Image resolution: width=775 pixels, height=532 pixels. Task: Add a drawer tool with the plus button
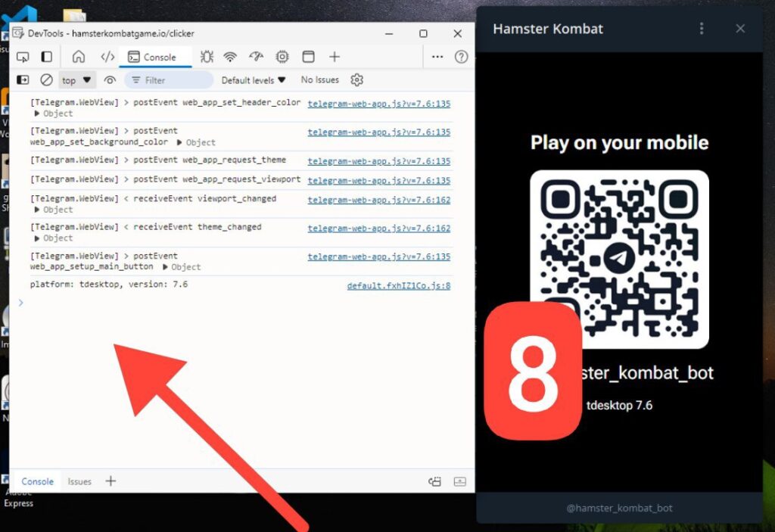pyautogui.click(x=110, y=481)
